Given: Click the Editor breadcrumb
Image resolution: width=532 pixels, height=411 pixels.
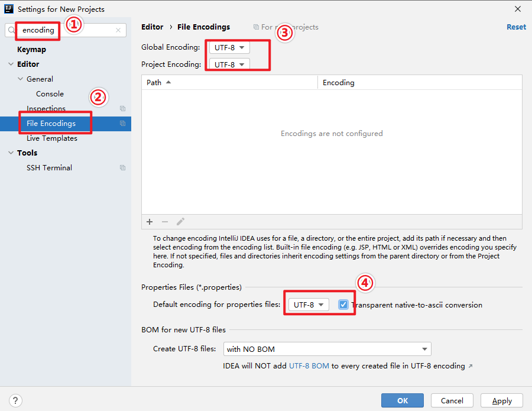Looking at the screenshot, I should [x=153, y=27].
